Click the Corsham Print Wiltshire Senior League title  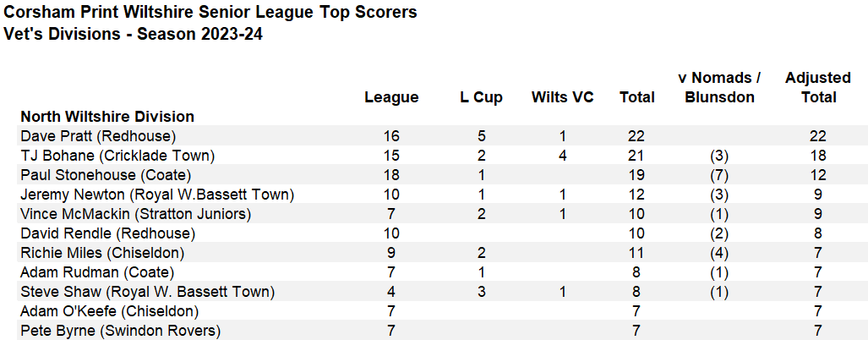[210, 12]
